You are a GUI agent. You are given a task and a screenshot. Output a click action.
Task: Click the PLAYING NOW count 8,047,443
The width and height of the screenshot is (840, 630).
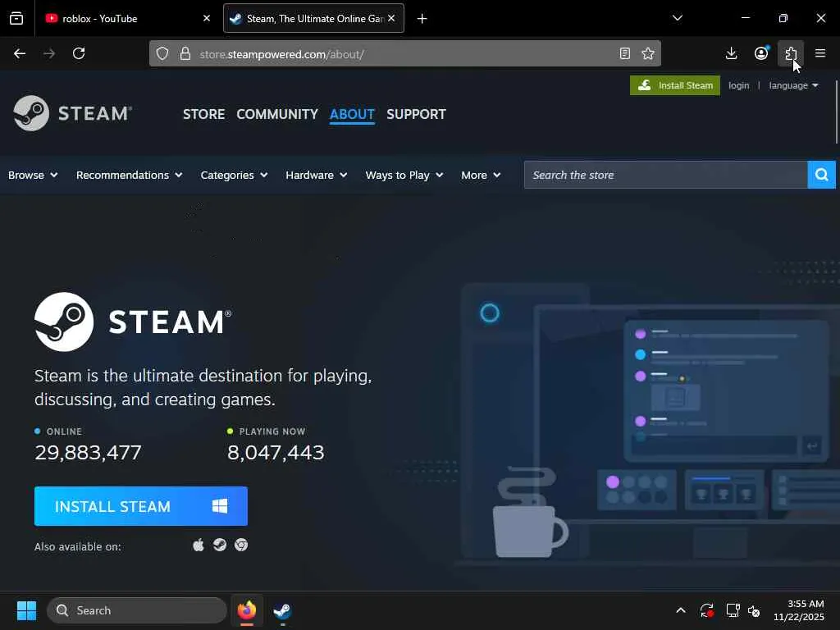point(276,453)
